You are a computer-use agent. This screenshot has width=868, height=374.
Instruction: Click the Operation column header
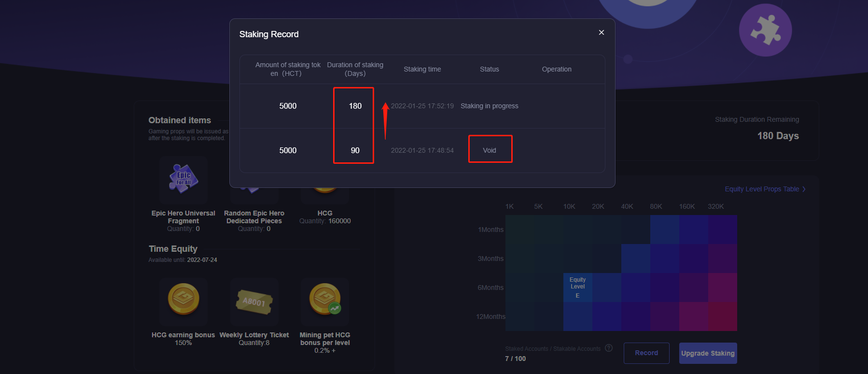556,69
